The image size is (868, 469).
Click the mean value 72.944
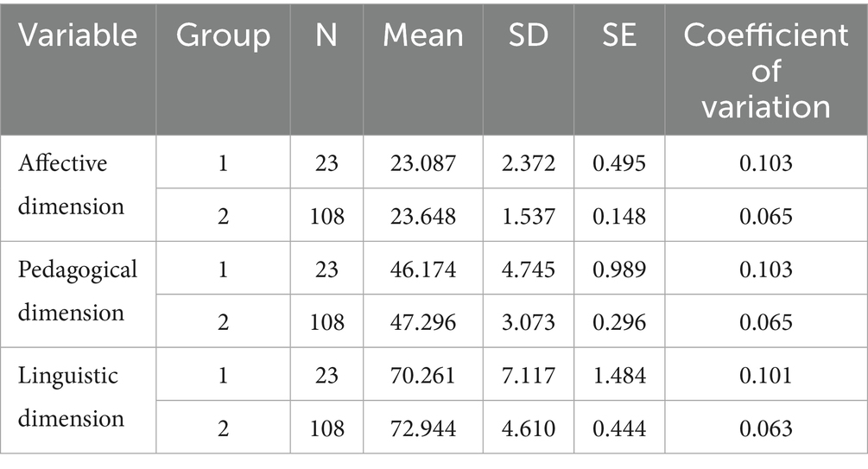point(424,428)
